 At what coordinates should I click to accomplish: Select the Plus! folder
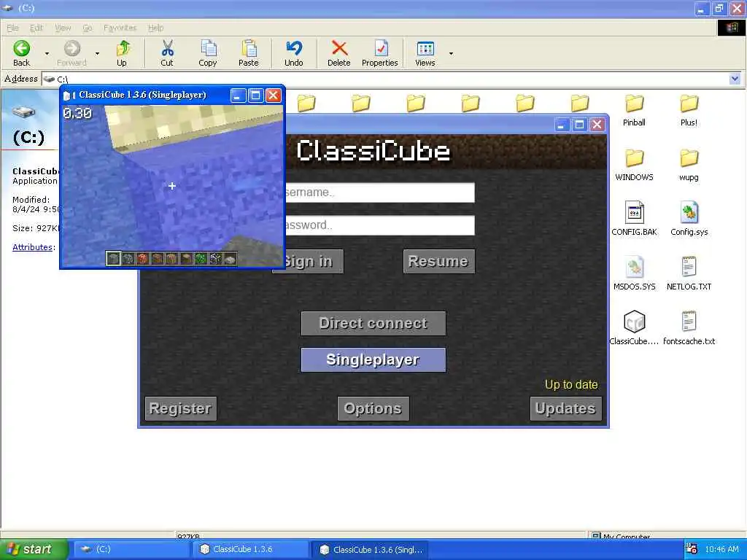(689, 110)
